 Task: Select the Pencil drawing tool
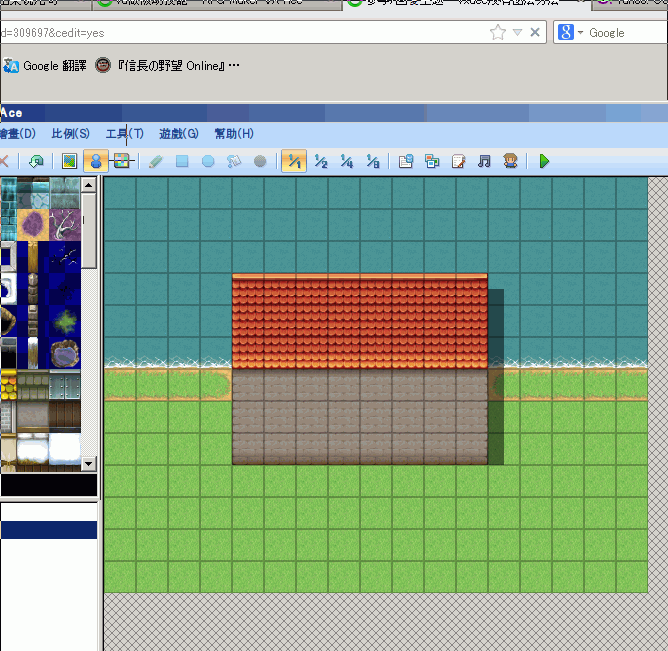pos(156,161)
